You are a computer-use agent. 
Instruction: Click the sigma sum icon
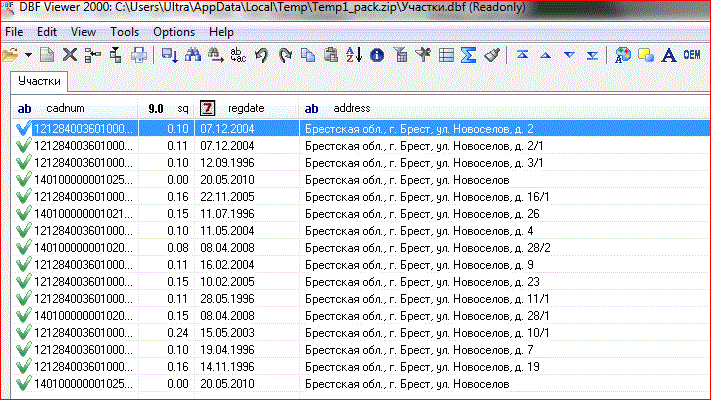click(467, 54)
